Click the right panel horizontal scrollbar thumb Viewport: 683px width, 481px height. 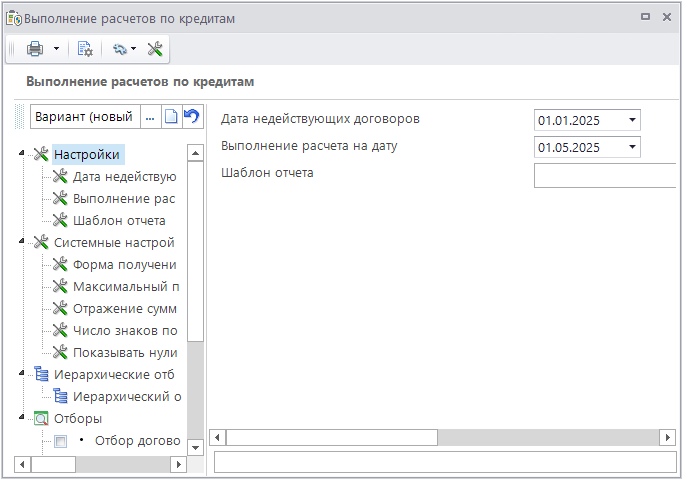pyautogui.click(x=328, y=438)
